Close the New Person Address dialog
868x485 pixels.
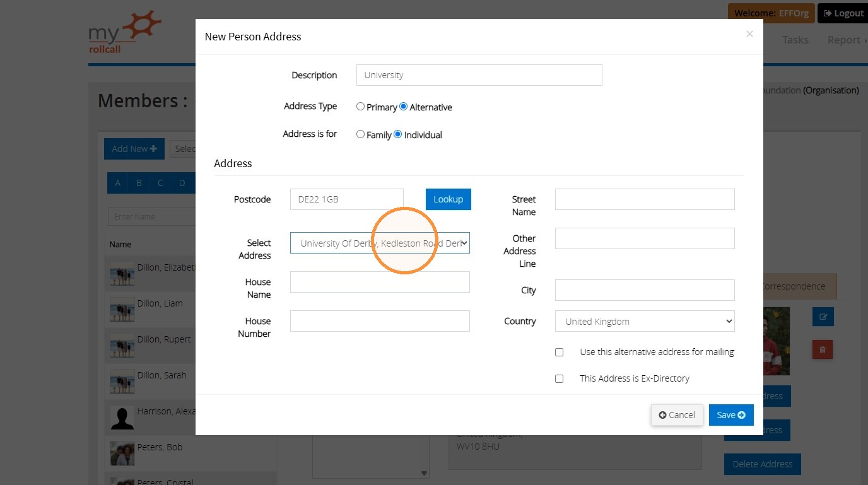pyautogui.click(x=749, y=34)
